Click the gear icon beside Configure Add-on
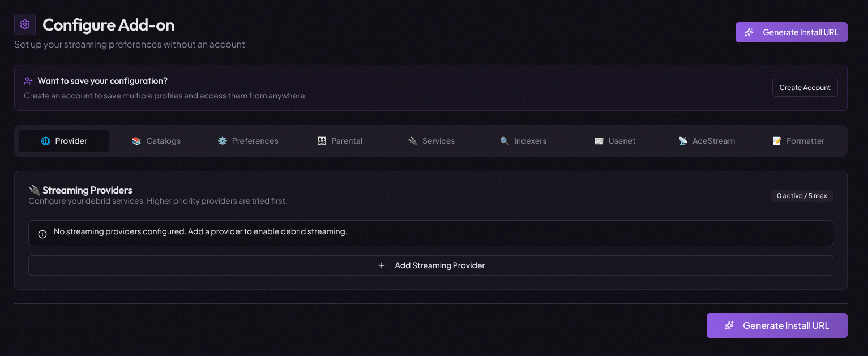This screenshot has width=868, height=356. click(25, 24)
